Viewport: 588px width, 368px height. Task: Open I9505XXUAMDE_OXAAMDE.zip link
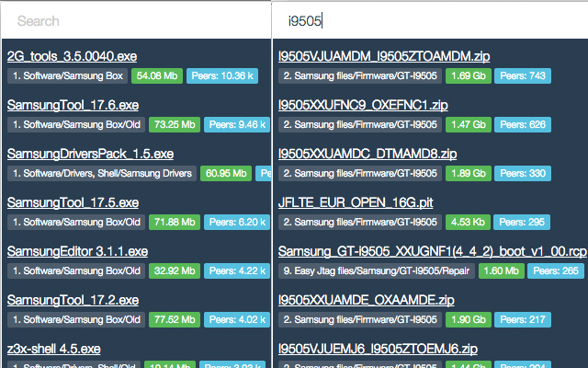point(366,301)
